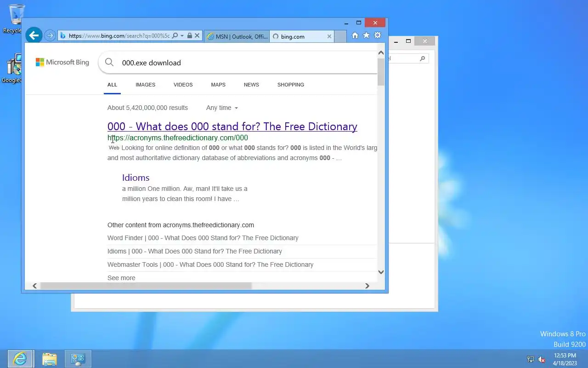
Task: Click the search icon in background window
Action: (423, 58)
